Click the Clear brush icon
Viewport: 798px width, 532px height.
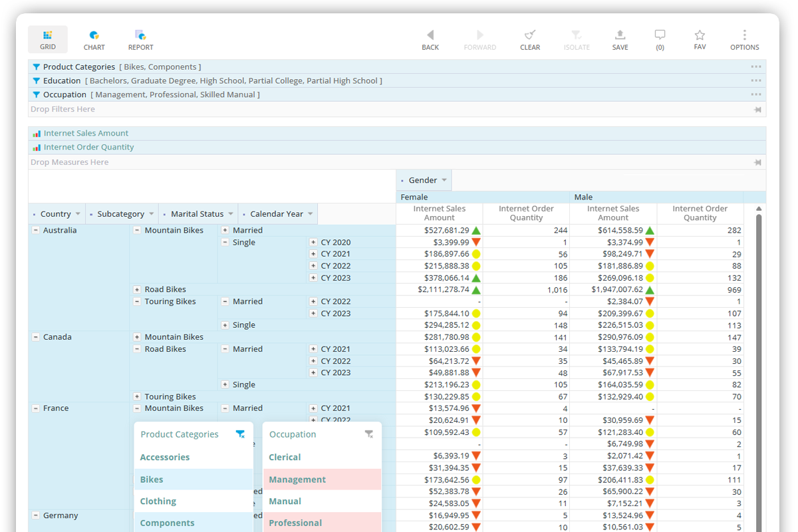(x=530, y=35)
